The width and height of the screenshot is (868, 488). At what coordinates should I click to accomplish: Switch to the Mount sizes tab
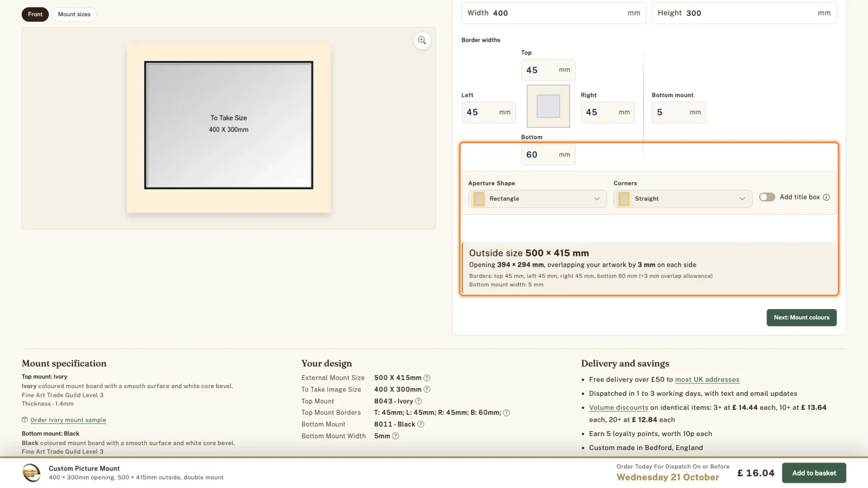(74, 14)
